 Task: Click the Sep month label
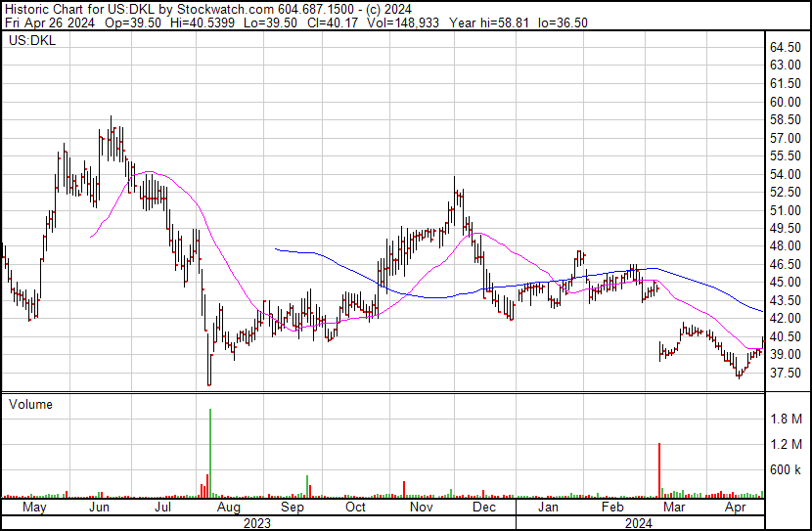pos(293,508)
